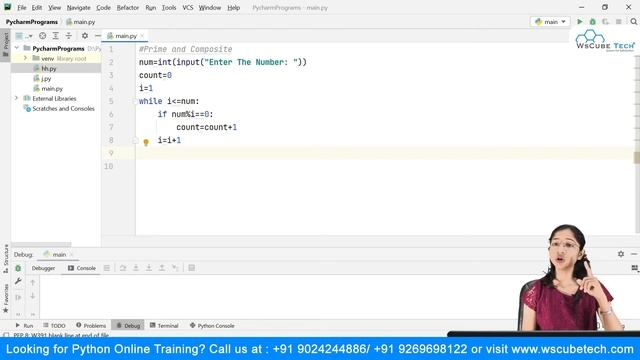Rerun debug with green bug icon in Debug panel
The height and width of the screenshot is (360, 640).
point(18,268)
